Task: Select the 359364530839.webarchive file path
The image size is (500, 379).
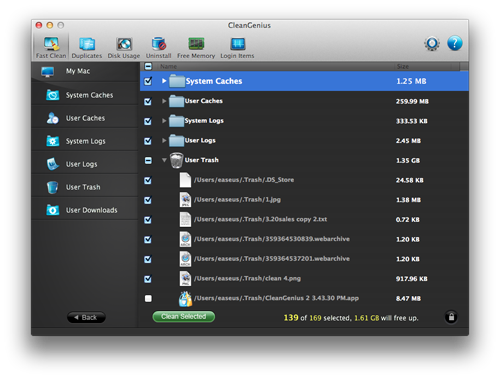Action: 272,239
